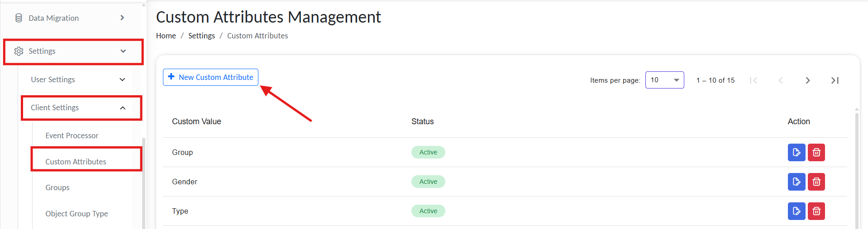The width and height of the screenshot is (868, 229).
Task: Edit the Gender custom attribute
Action: point(796,182)
